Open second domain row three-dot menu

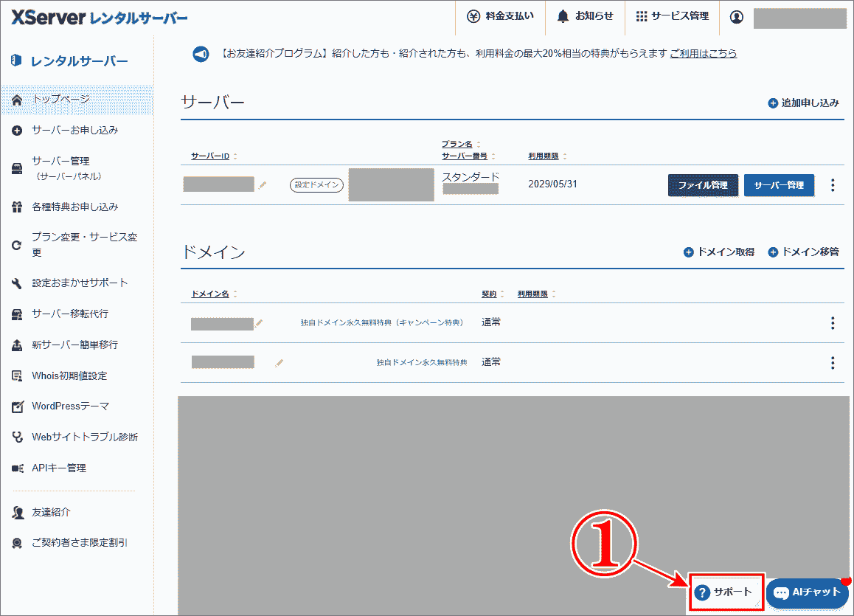(832, 363)
